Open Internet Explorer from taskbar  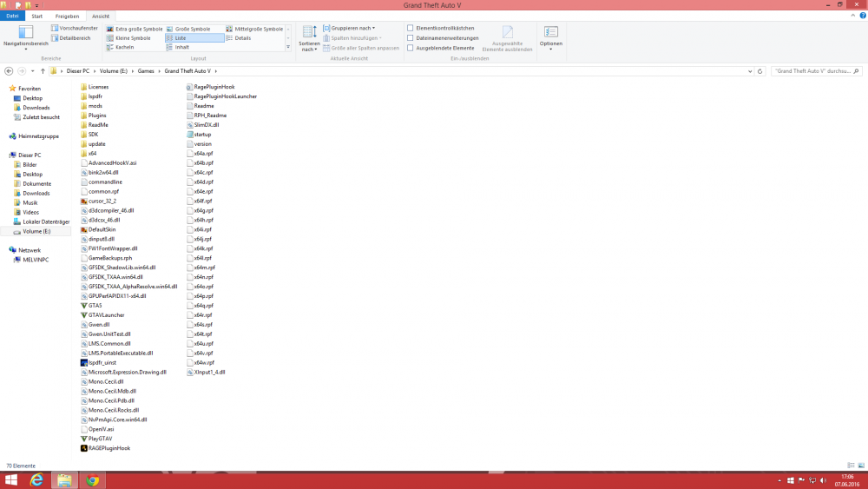click(36, 480)
